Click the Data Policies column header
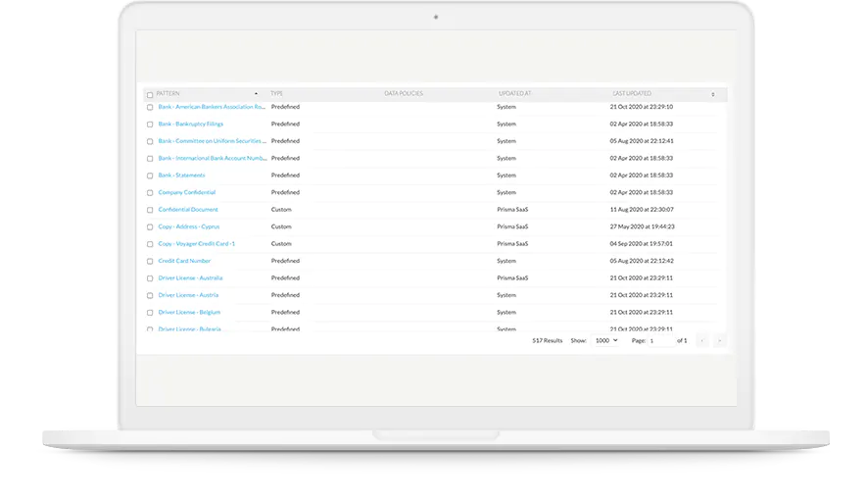The image size is (868, 502). pos(404,94)
